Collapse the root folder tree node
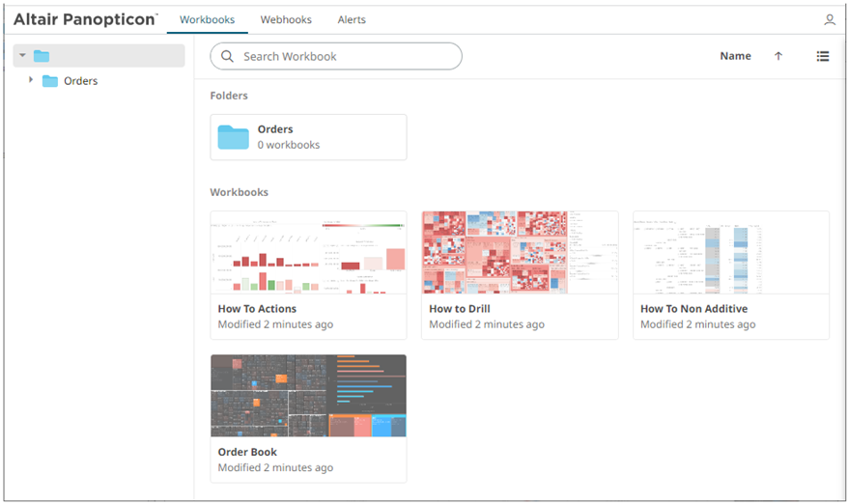 (21, 56)
